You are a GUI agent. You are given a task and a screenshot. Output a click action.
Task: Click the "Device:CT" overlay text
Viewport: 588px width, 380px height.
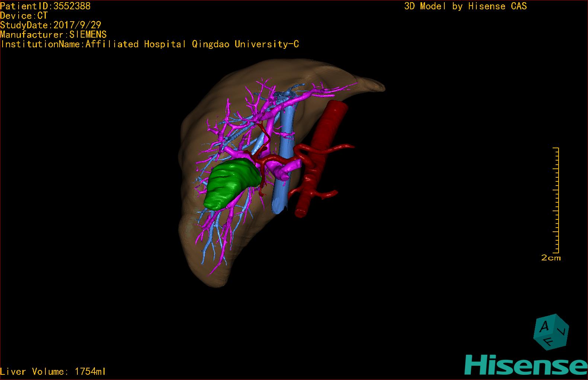[x=24, y=16]
